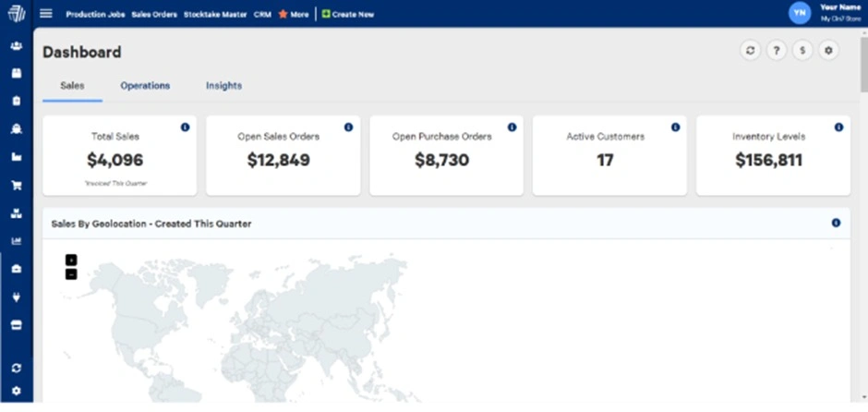Open the Your Name account menu

(825, 12)
